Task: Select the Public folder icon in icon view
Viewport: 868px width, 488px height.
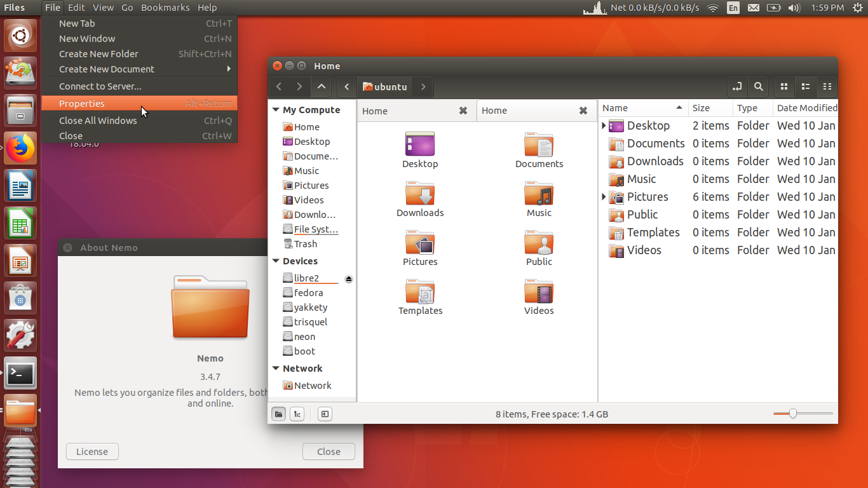Action: (x=539, y=248)
